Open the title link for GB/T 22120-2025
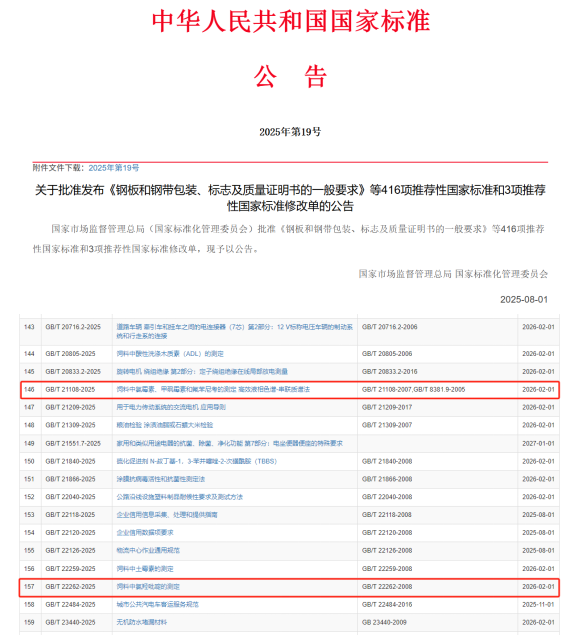579x640 pixels. coord(145,533)
